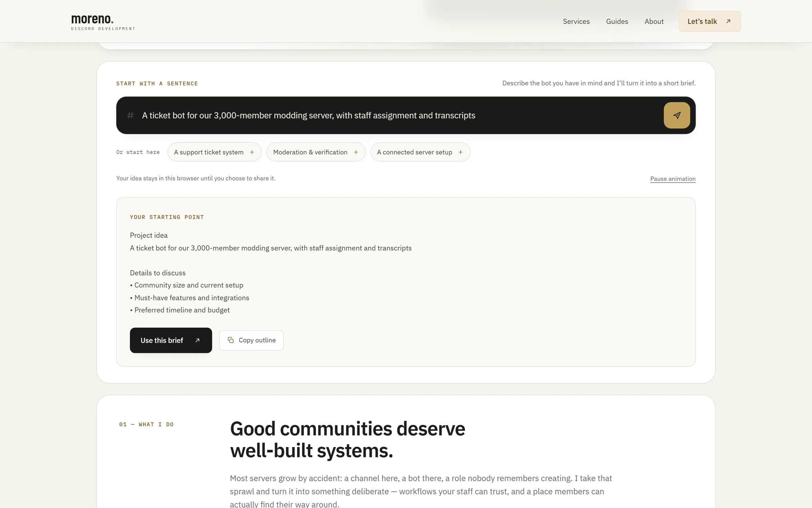This screenshot has height=508, width=812.
Task: Click 'Must-have features and integrations' bullet
Action: coord(189,298)
